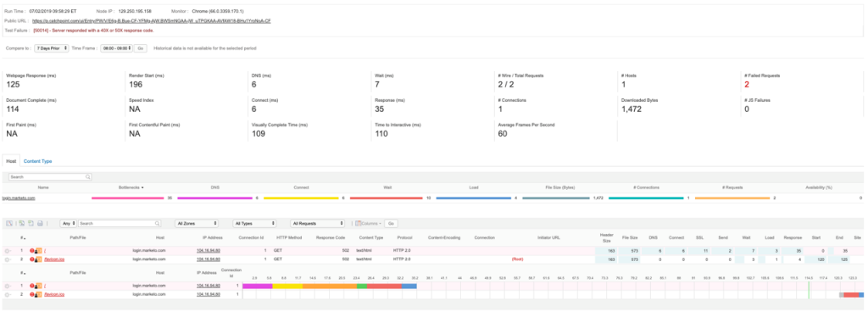The width and height of the screenshot is (868, 312).
Task: Select the Host tab
Action: 10,161
